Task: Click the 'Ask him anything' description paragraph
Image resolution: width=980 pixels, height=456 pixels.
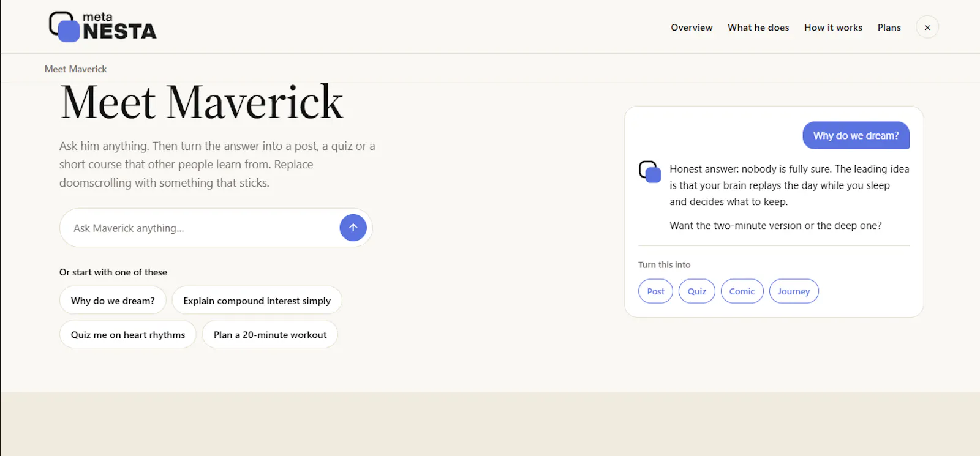Action: (x=217, y=164)
